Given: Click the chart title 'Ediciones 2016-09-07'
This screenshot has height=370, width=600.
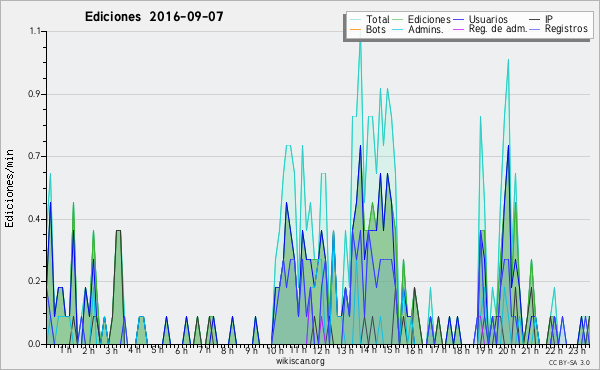Looking at the screenshot, I should [154, 17].
